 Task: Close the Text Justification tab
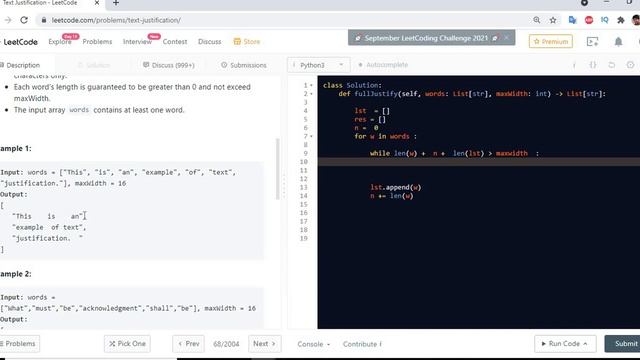tap(97, 3)
